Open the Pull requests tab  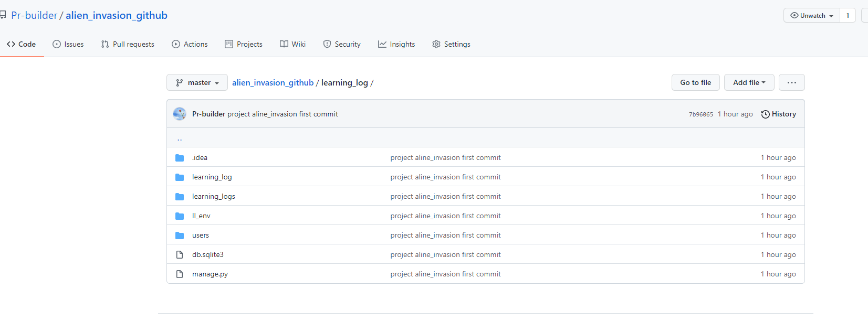pos(128,44)
